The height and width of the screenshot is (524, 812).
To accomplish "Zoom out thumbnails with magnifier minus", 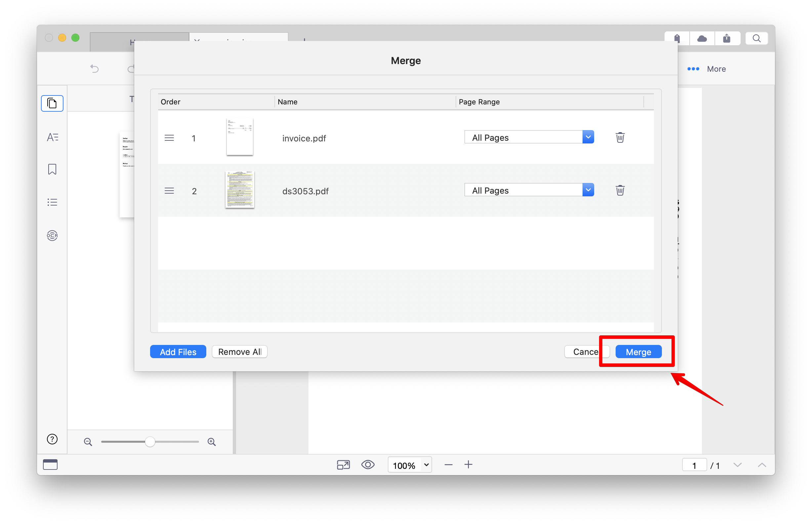I will 88,442.
